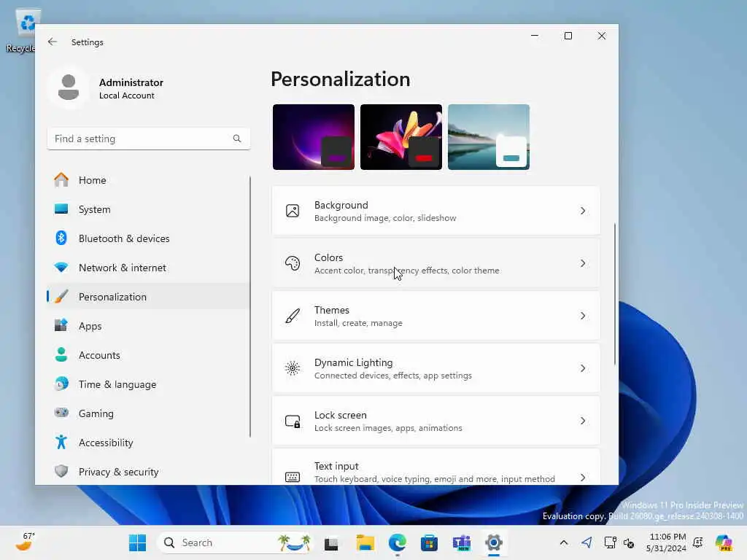Apply the colorful flower theme

[401, 137]
